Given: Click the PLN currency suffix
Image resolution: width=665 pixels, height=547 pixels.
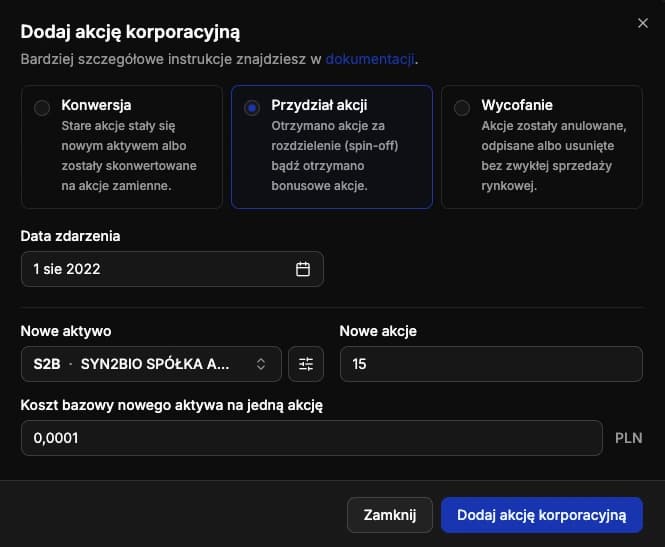Looking at the screenshot, I should point(629,438).
